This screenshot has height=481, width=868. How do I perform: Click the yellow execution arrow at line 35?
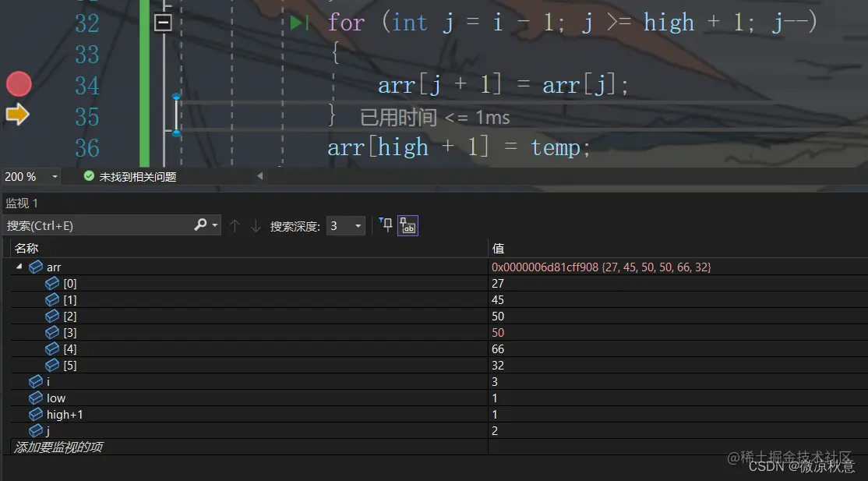pos(18,114)
